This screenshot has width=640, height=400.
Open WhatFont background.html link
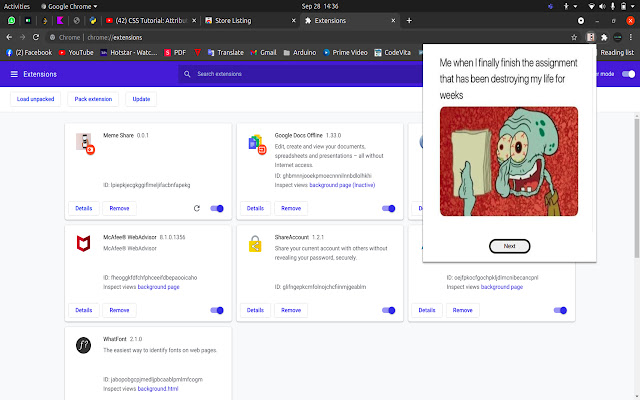158,389
